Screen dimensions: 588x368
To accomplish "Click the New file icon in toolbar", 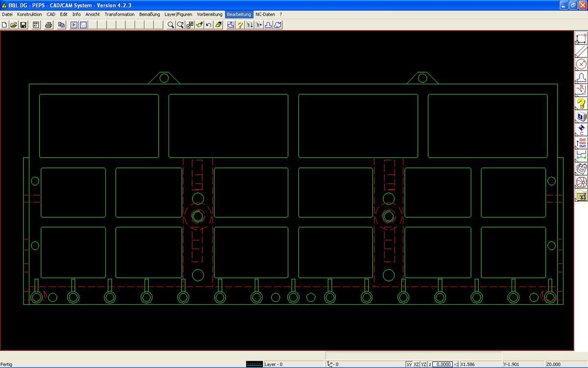I will (x=4, y=25).
